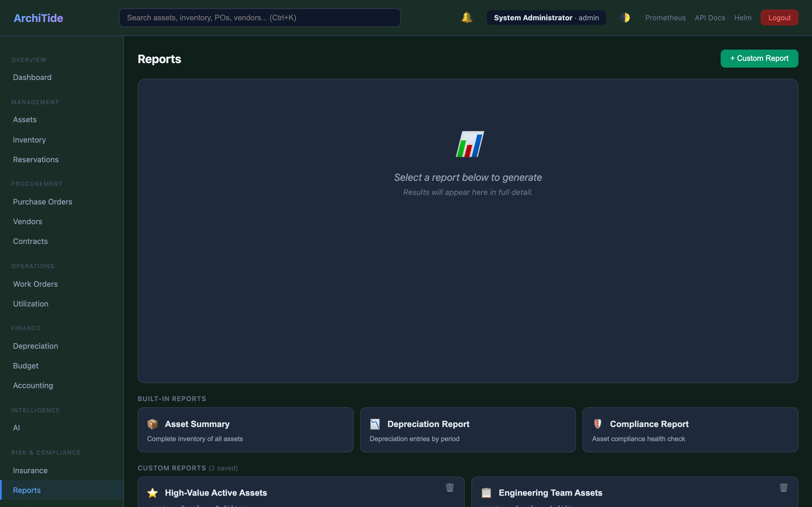Open the Prometheus link

coord(665,17)
